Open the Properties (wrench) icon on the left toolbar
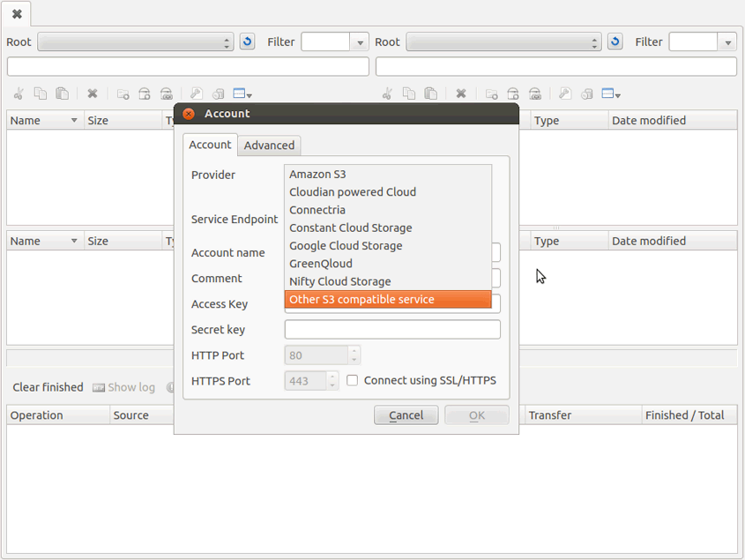Screen dimensions: 745x560 coord(196,93)
